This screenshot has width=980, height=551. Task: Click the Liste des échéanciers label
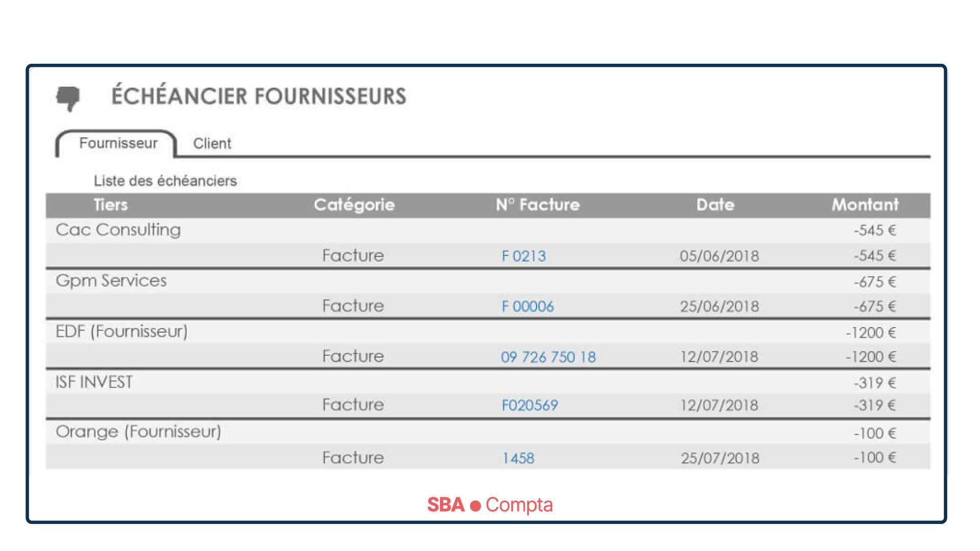pos(165,181)
